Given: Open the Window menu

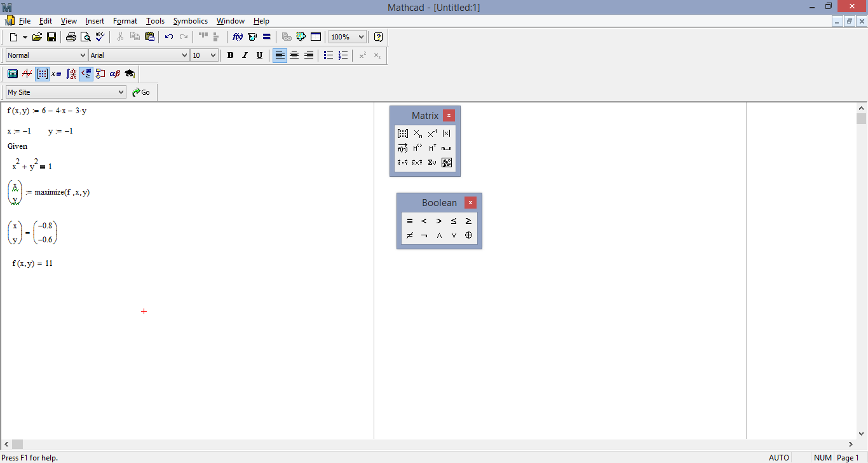Looking at the screenshot, I should tap(231, 21).
